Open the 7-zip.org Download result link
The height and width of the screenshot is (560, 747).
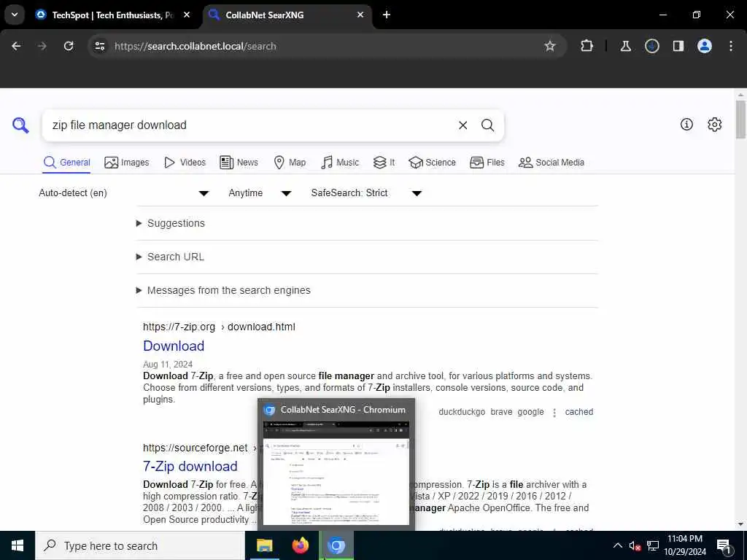[174, 346]
